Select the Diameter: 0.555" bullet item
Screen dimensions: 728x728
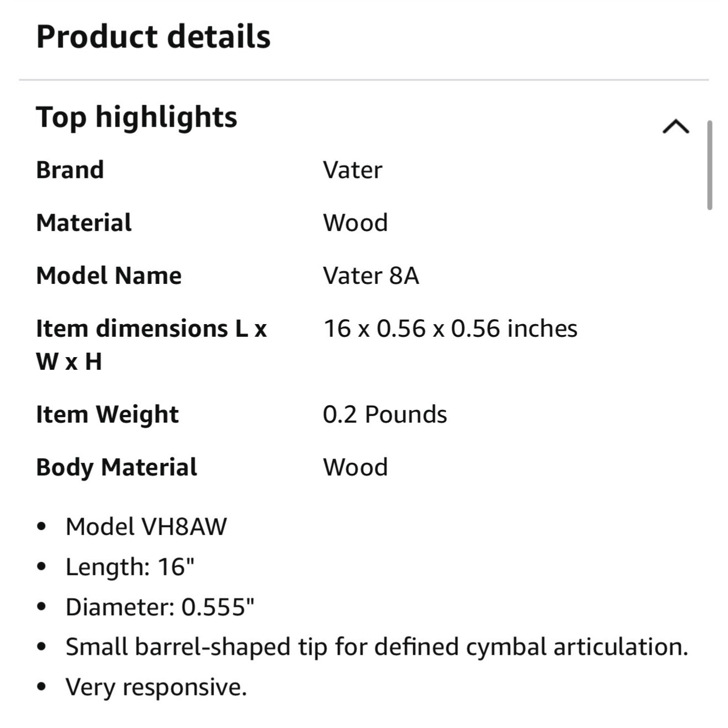tap(160, 607)
